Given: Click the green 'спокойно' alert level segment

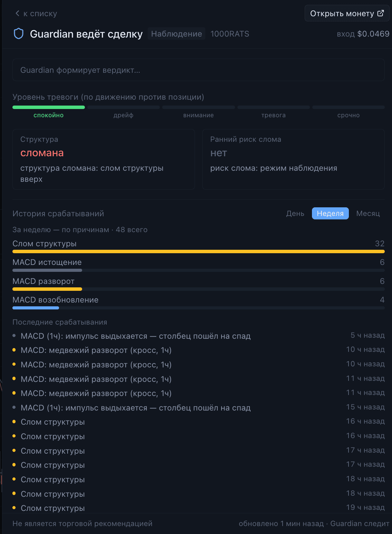Looking at the screenshot, I should pos(49,111).
